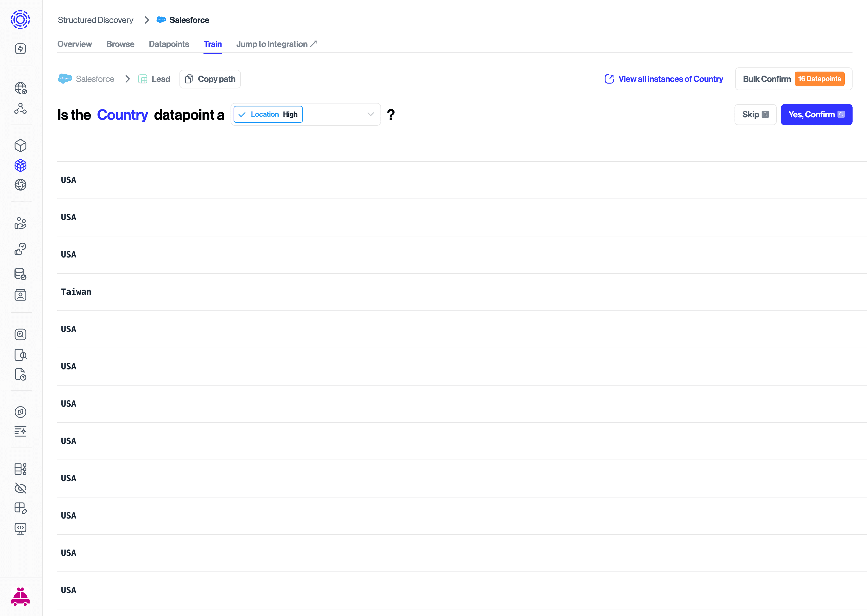Switch to the Datapoints tab
The width and height of the screenshot is (867, 616).
click(x=169, y=44)
